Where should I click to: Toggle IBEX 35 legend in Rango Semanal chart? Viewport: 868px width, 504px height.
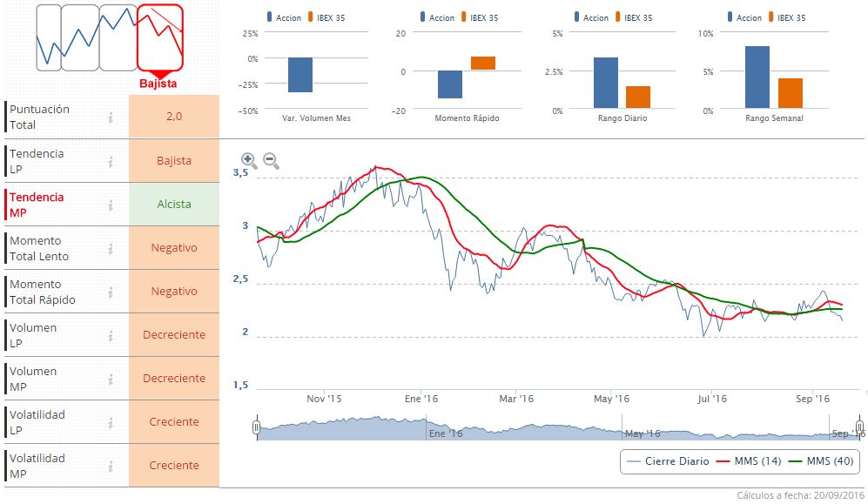click(x=787, y=17)
